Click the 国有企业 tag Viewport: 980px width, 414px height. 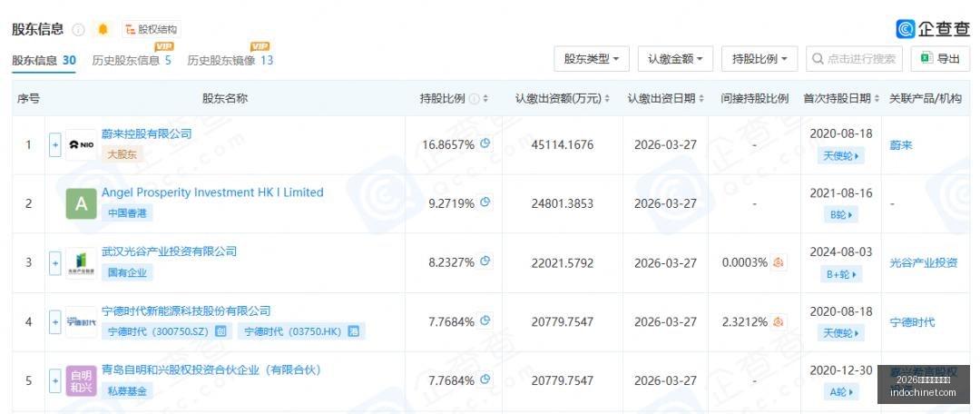point(127,272)
